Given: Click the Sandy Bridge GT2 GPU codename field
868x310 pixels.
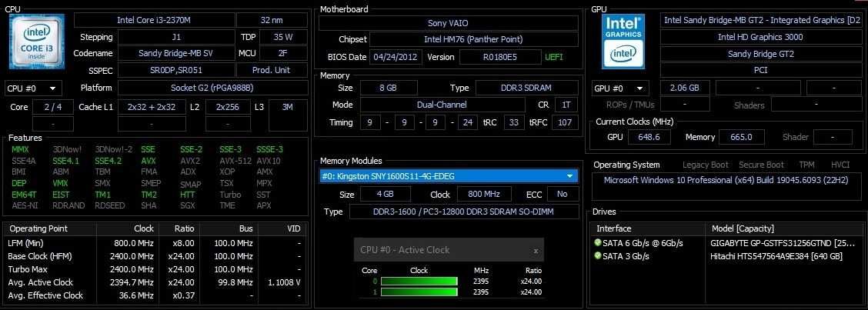Looking at the screenshot, I should [760, 54].
